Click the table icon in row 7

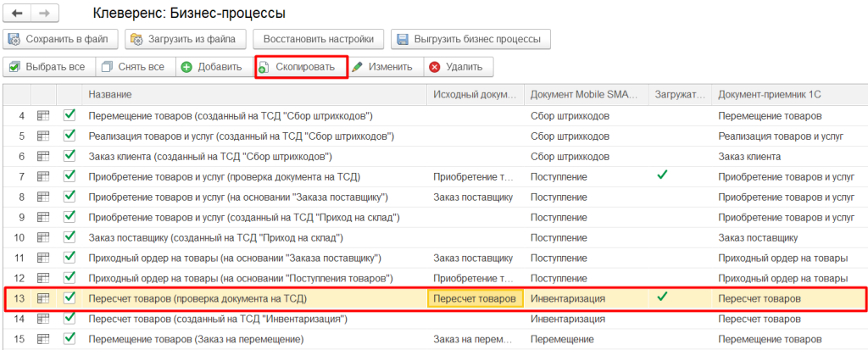[43, 176]
